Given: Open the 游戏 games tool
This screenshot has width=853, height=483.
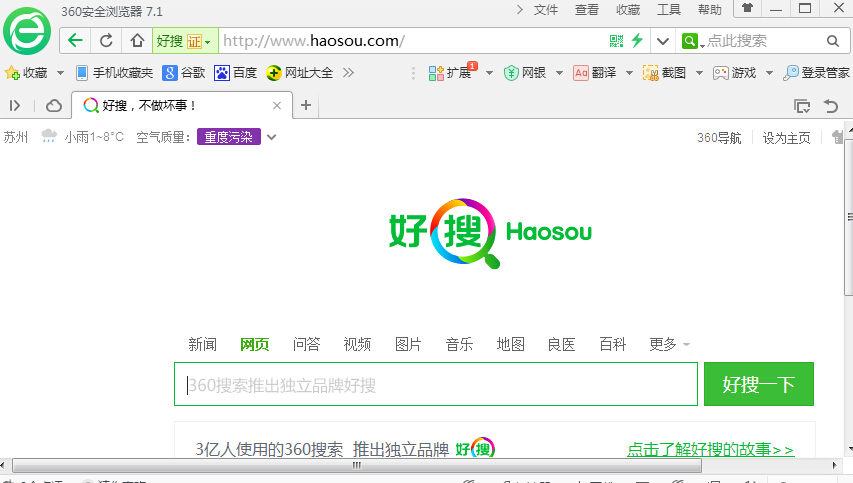Looking at the screenshot, I should 734,73.
